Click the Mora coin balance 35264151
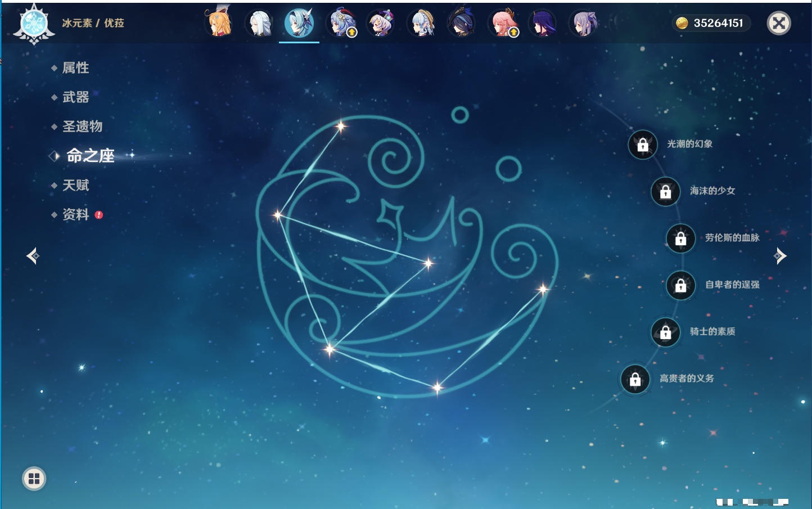The image size is (812, 509). coord(711,23)
